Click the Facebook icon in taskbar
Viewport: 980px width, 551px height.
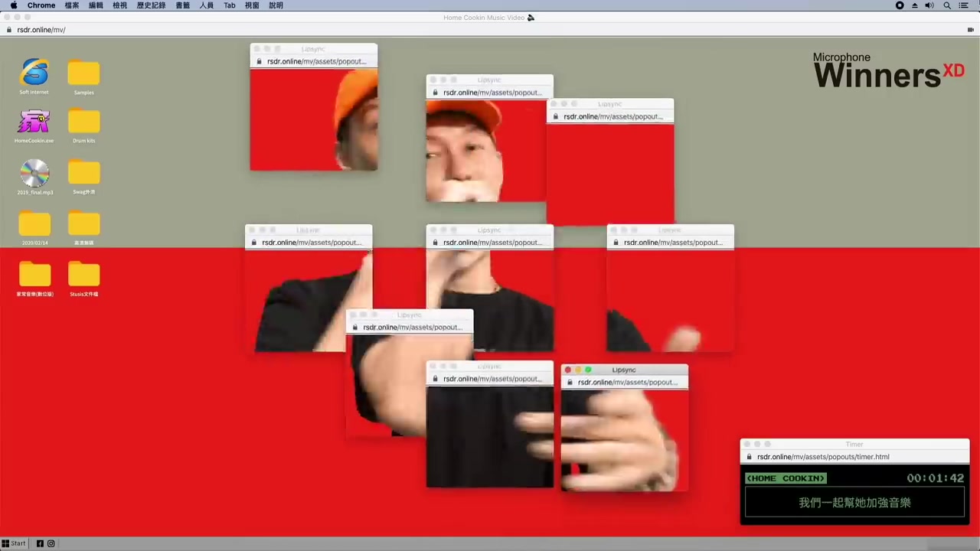[40, 543]
